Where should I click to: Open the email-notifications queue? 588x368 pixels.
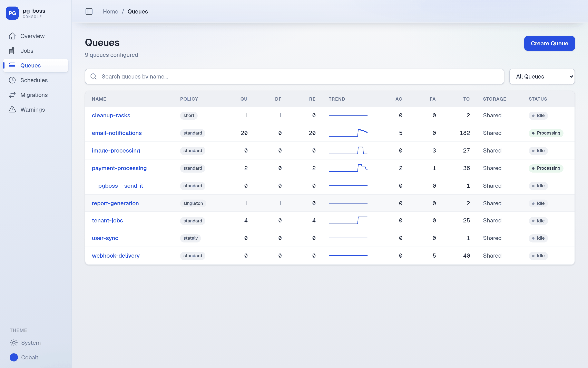tap(117, 133)
